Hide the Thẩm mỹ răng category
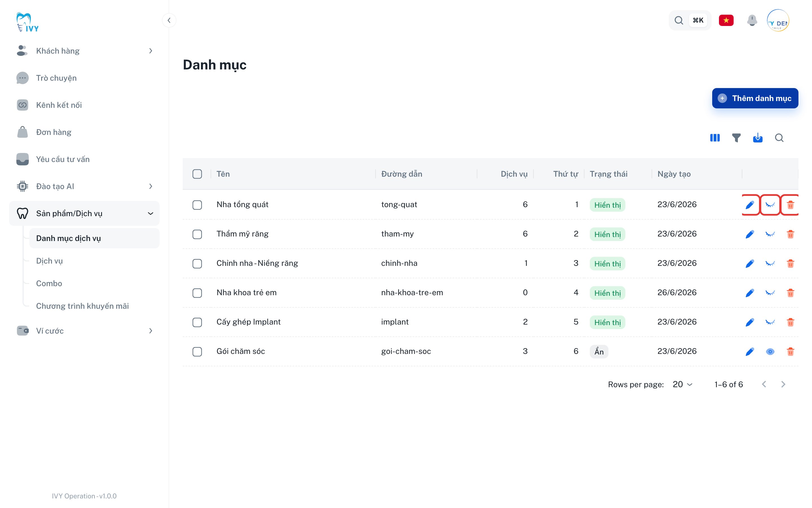Screen dimensions: 812x508 770,234
